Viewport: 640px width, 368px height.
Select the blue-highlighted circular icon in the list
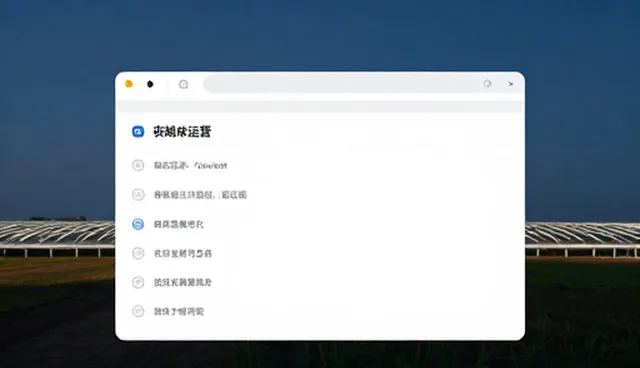[138, 224]
